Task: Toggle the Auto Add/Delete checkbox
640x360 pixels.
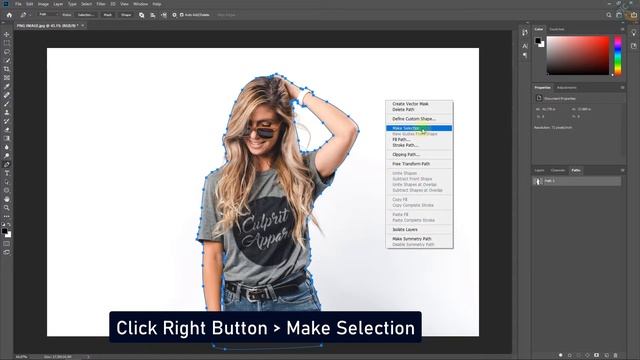Action: 182,15
